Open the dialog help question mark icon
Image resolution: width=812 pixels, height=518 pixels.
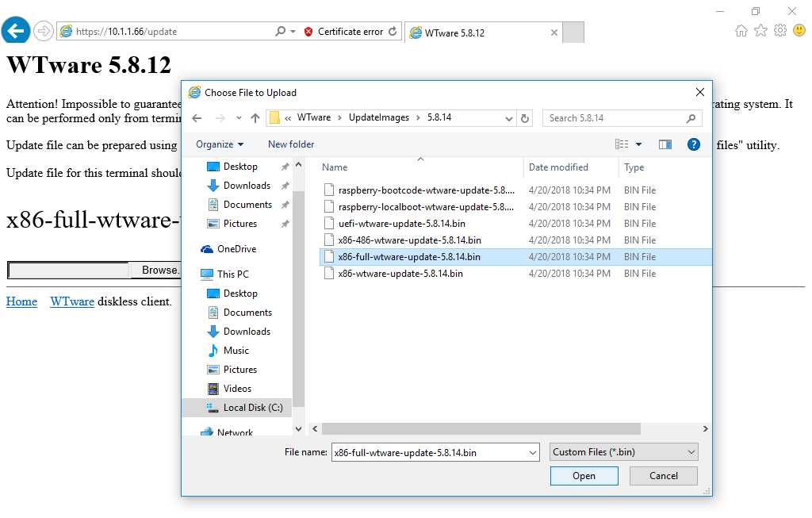click(693, 144)
